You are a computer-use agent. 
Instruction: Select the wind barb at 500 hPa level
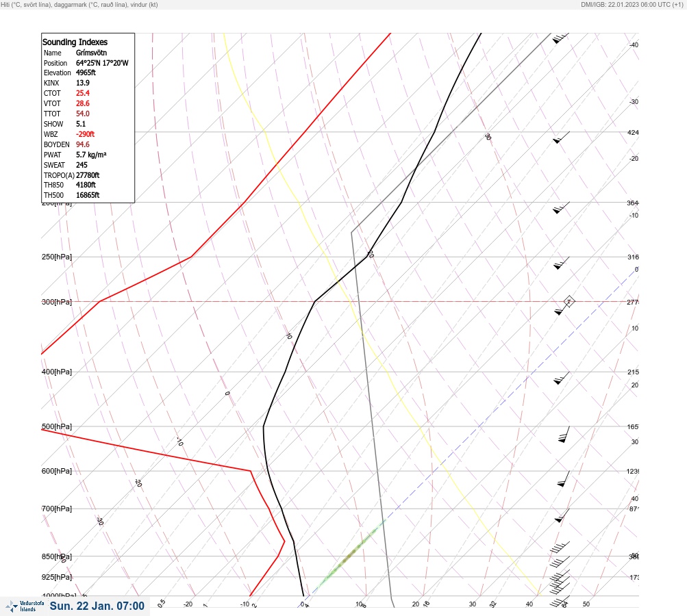tap(564, 435)
